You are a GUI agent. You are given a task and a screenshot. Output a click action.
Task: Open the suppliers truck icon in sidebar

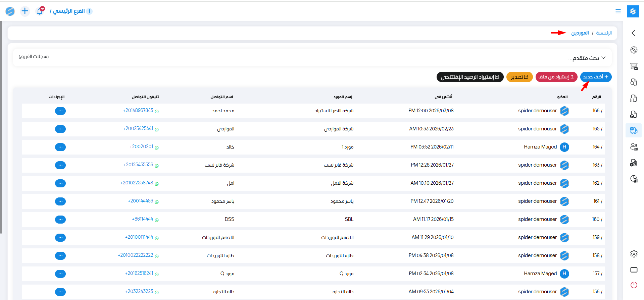pyautogui.click(x=634, y=130)
